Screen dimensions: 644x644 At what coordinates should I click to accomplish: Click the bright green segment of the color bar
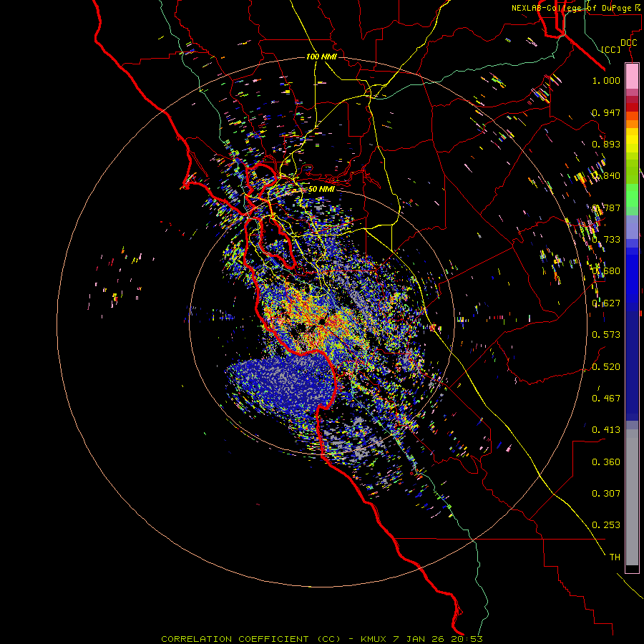(x=632, y=195)
